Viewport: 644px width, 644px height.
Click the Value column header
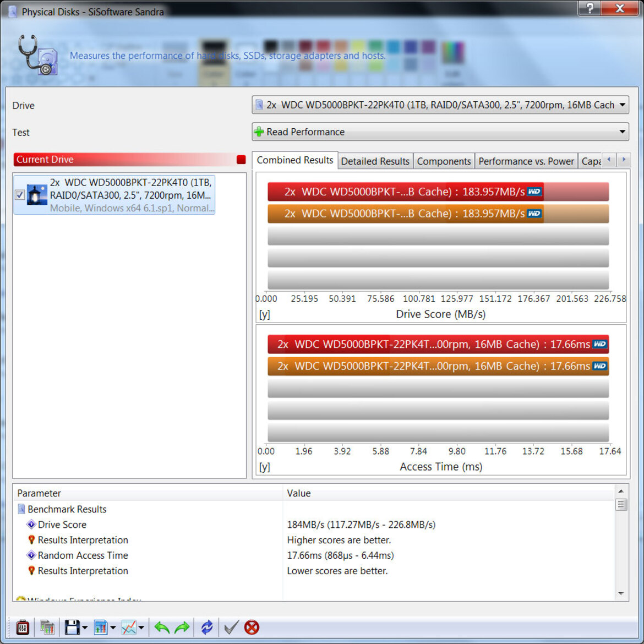pyautogui.click(x=449, y=493)
